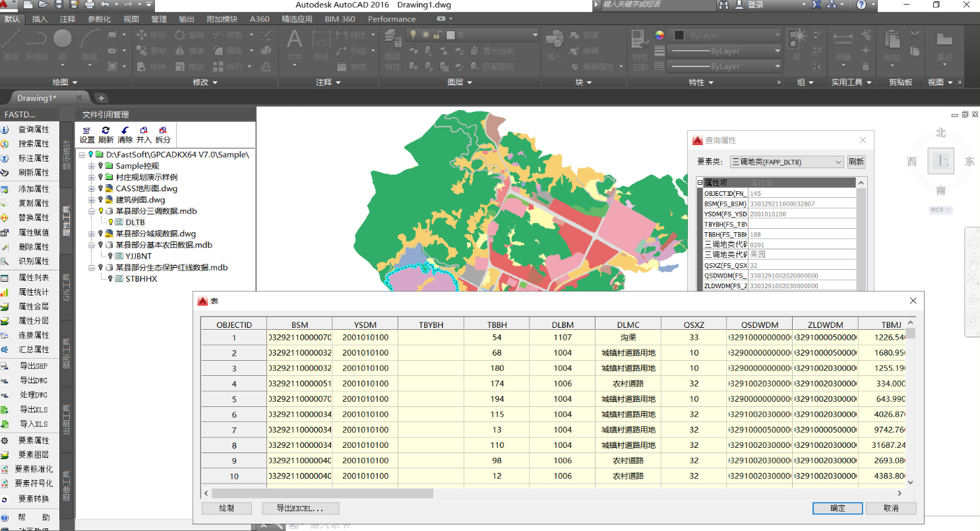Click the 拆分 split icon
The height and width of the screenshot is (531, 980).
(x=163, y=131)
